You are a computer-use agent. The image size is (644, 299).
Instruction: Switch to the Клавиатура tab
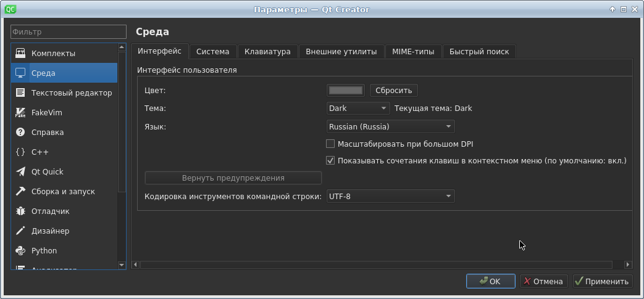[267, 52]
